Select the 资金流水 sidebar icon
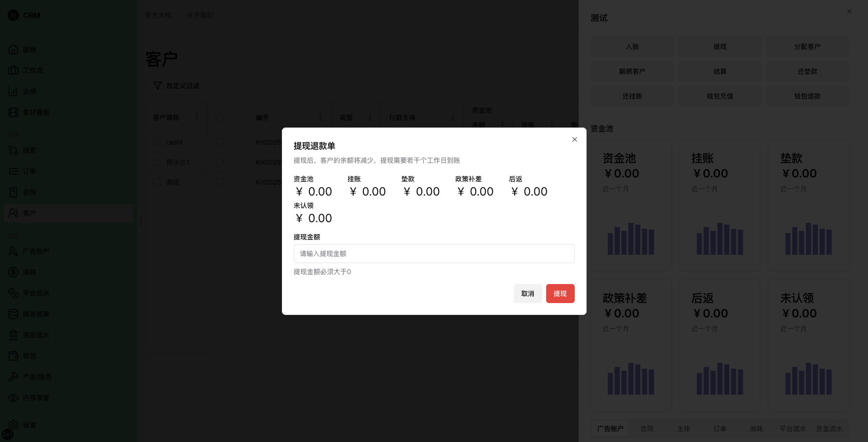868x442 pixels. pos(36,334)
